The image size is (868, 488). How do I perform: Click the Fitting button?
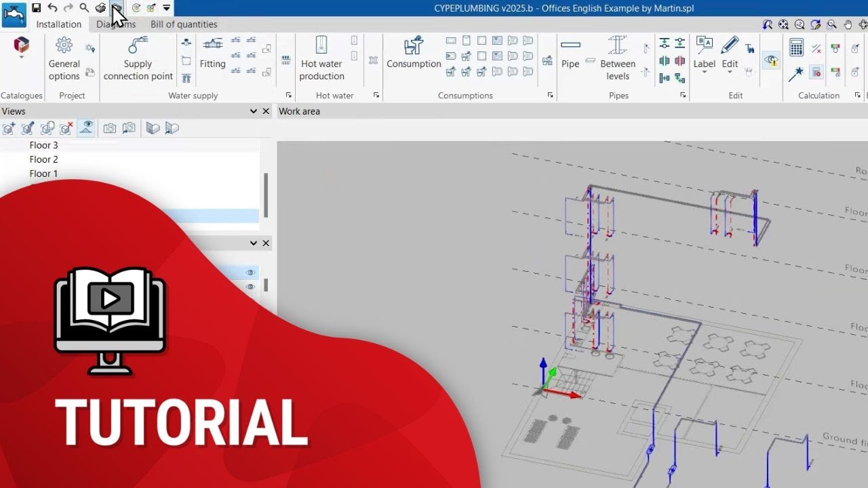pyautogui.click(x=212, y=54)
